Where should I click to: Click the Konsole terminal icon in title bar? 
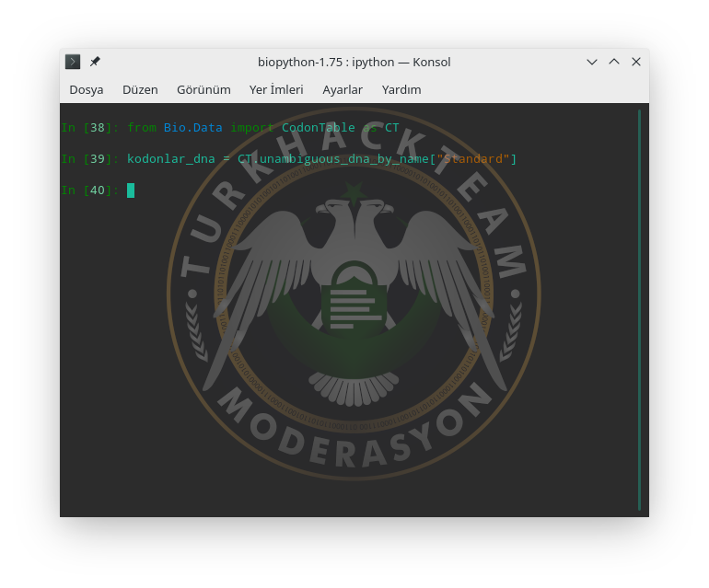point(73,62)
